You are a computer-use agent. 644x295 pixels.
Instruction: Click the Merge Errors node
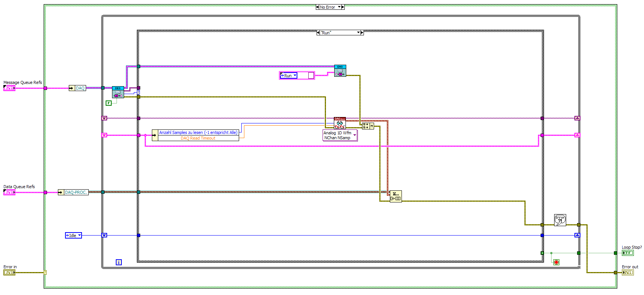click(x=368, y=126)
